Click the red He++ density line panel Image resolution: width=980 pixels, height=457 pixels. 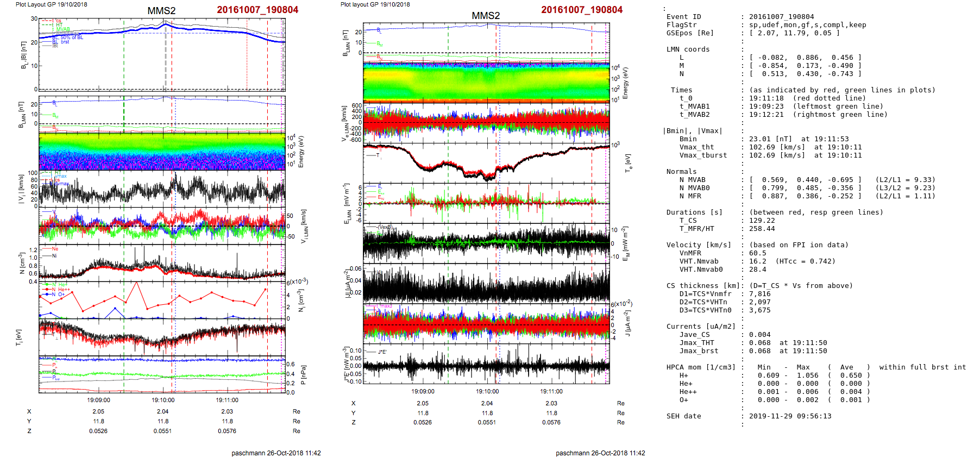[x=162, y=300]
